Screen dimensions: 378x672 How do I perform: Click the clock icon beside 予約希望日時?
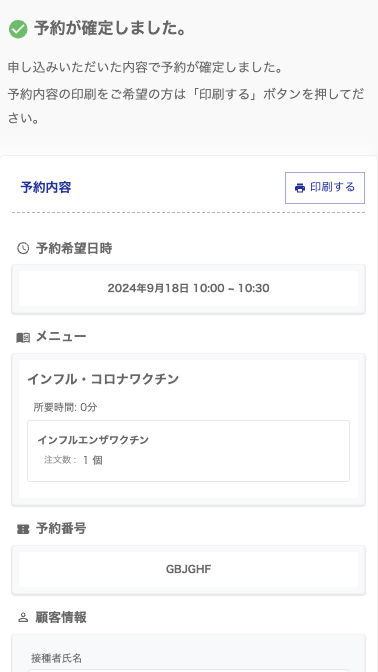[x=23, y=248]
